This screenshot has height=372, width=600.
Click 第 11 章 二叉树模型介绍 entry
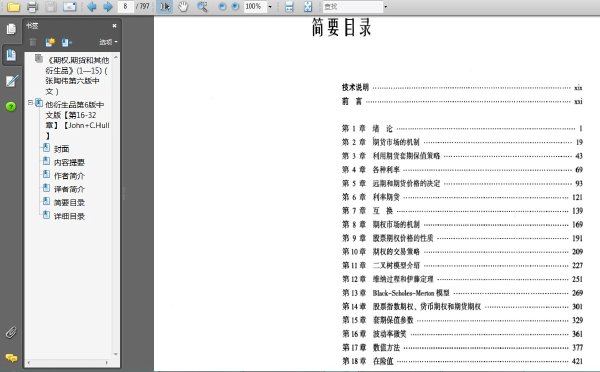[462, 266]
